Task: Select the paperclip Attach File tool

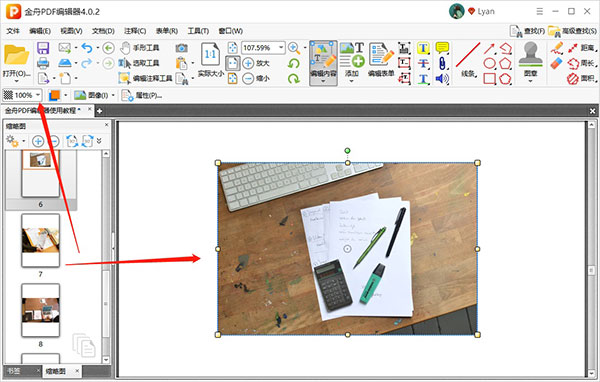Action: (x=442, y=63)
